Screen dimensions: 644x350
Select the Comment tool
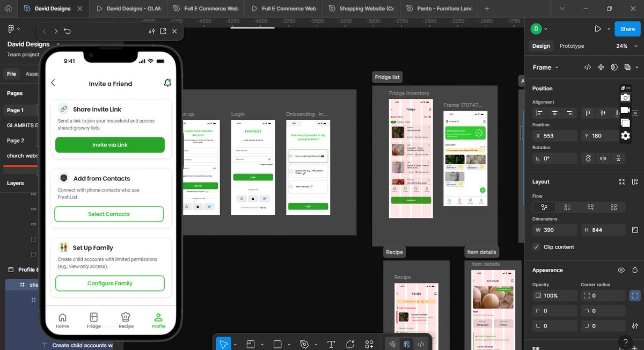(350, 344)
